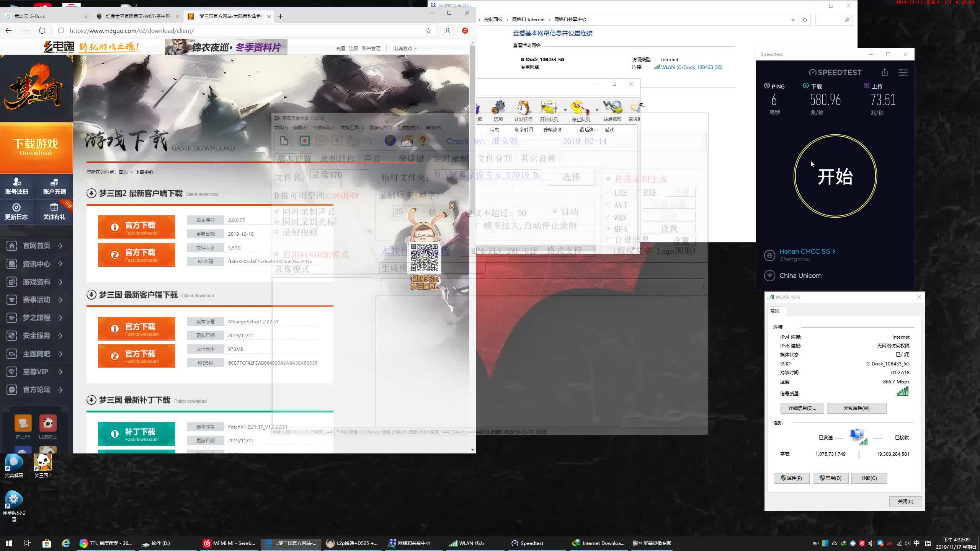Change server via Henan CMCC 5G link
Screen dimensions: 980x551
click(807, 251)
